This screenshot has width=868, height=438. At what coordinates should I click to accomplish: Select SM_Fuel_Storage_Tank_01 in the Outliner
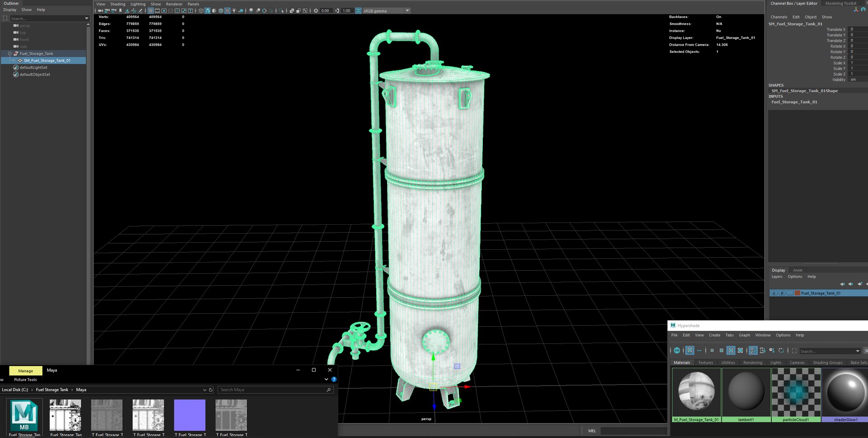pos(47,61)
